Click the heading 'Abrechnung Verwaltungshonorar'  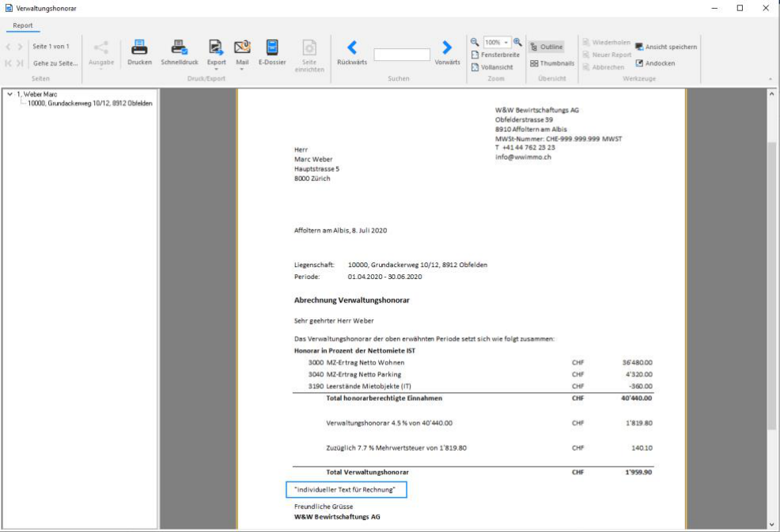(x=352, y=300)
